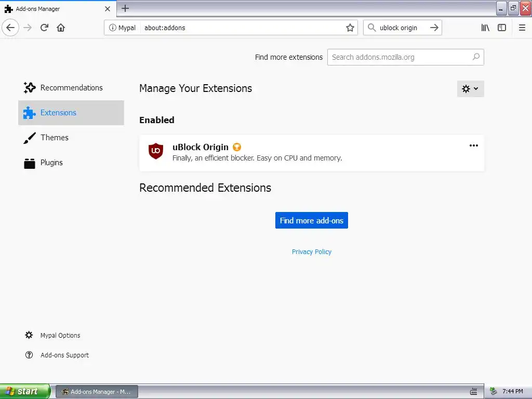The width and height of the screenshot is (532, 399).
Task: Go back using the back arrow
Action: [x=10, y=28]
